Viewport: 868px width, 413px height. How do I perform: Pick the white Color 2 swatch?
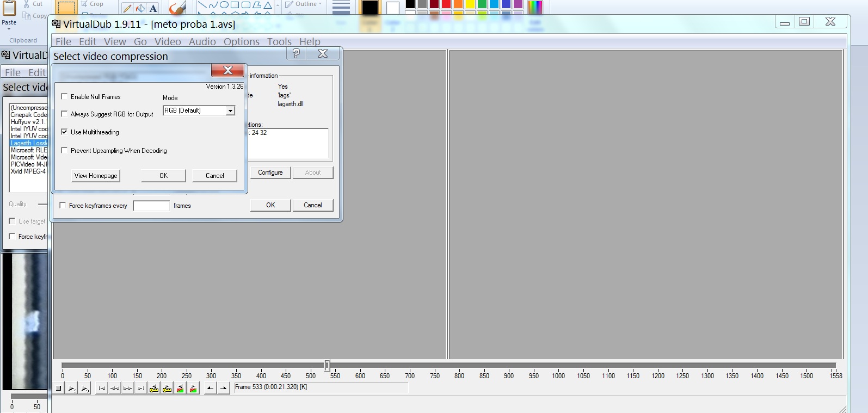pos(392,8)
